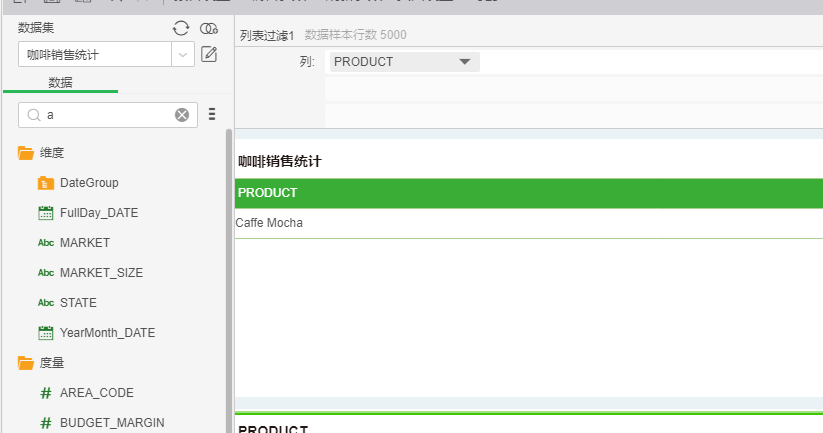
Task: Collapse the 维度 folder
Action: tap(26, 153)
